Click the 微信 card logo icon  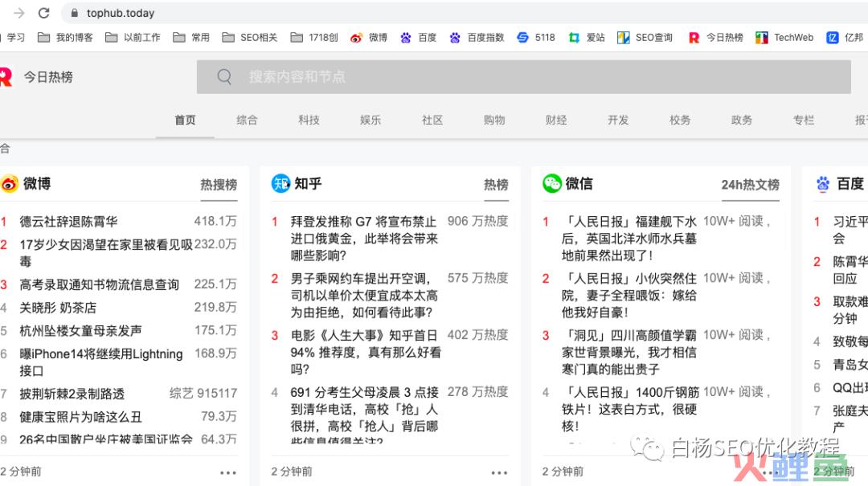click(x=552, y=183)
